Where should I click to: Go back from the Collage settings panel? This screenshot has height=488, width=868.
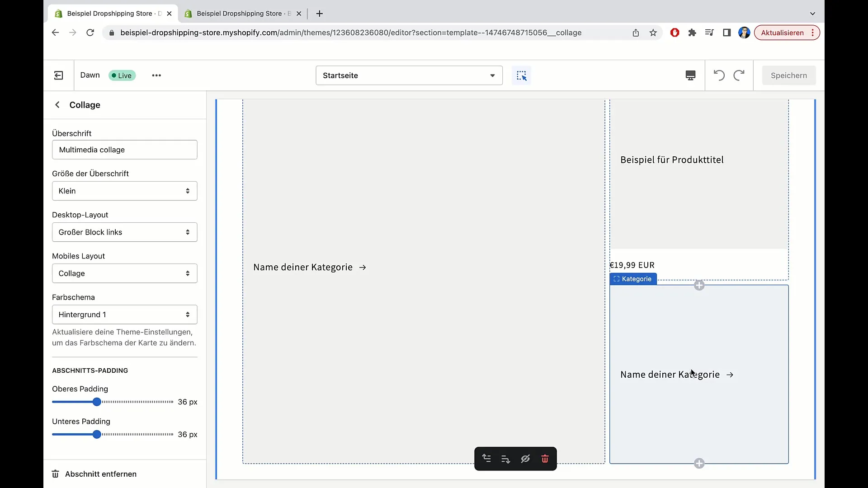pos(57,105)
